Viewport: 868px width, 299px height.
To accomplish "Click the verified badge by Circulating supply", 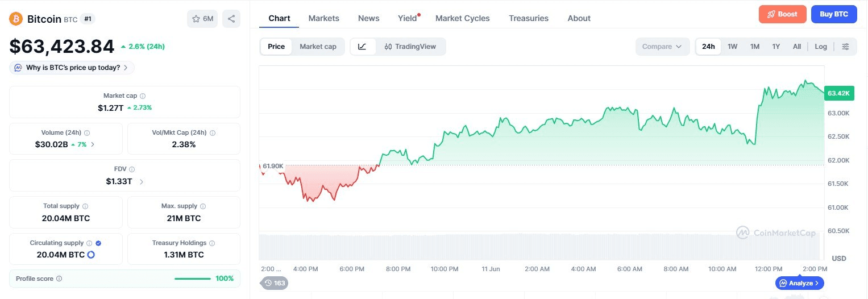I will 98,243.
